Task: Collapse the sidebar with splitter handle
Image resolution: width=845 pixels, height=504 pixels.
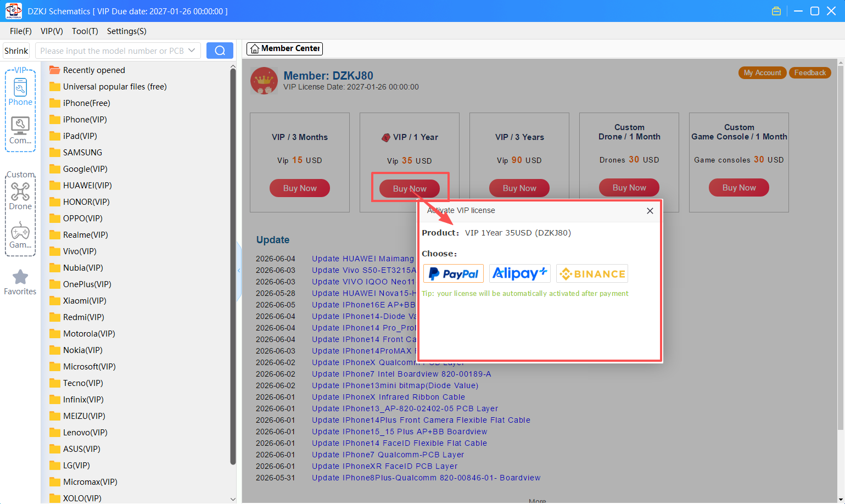Action: pos(239,271)
